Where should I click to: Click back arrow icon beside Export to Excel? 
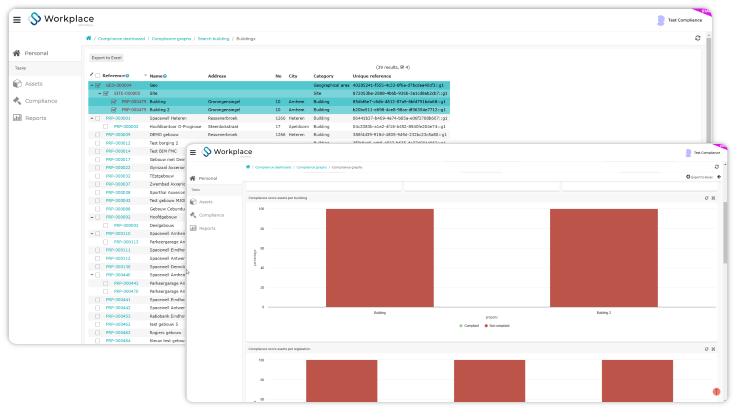coord(719,177)
